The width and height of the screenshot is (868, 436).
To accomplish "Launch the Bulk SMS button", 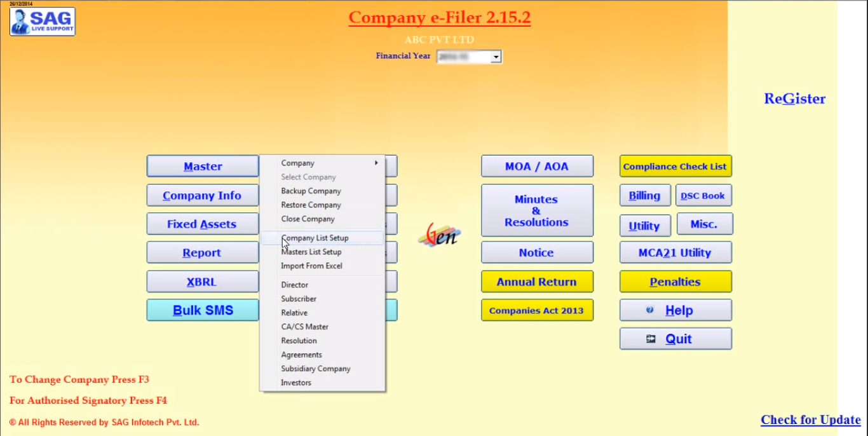I will pos(203,311).
